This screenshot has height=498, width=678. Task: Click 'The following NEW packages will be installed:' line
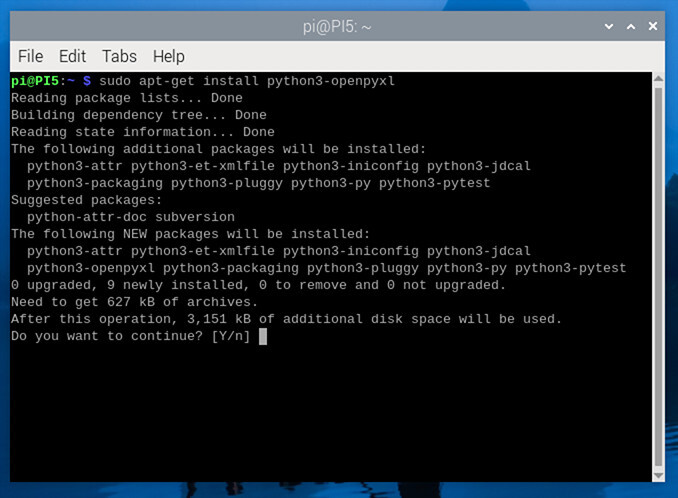191,234
